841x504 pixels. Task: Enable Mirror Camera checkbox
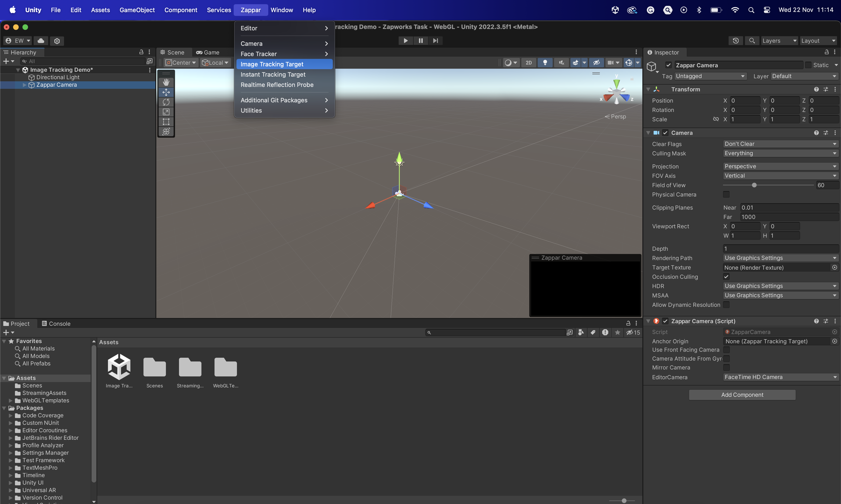pos(726,367)
